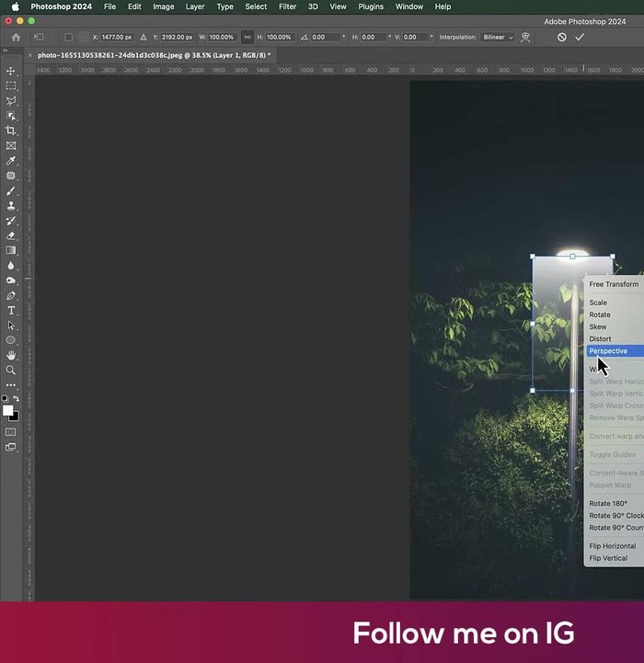Toggle the reference point checkbox

(x=68, y=38)
